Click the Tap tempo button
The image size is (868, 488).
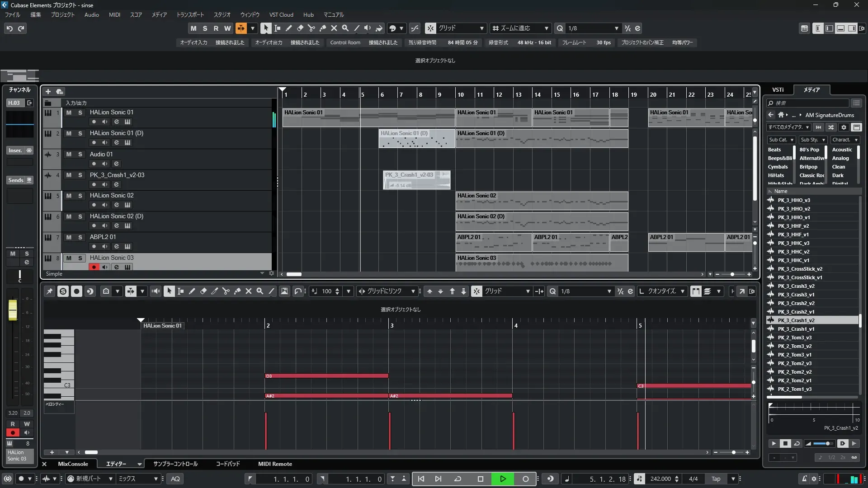tap(716, 479)
